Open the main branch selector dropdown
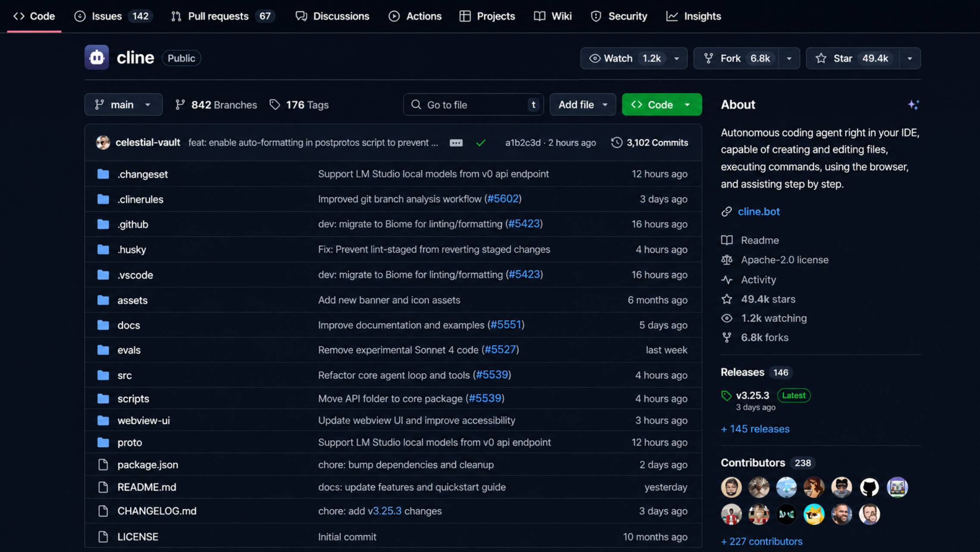 tap(123, 104)
